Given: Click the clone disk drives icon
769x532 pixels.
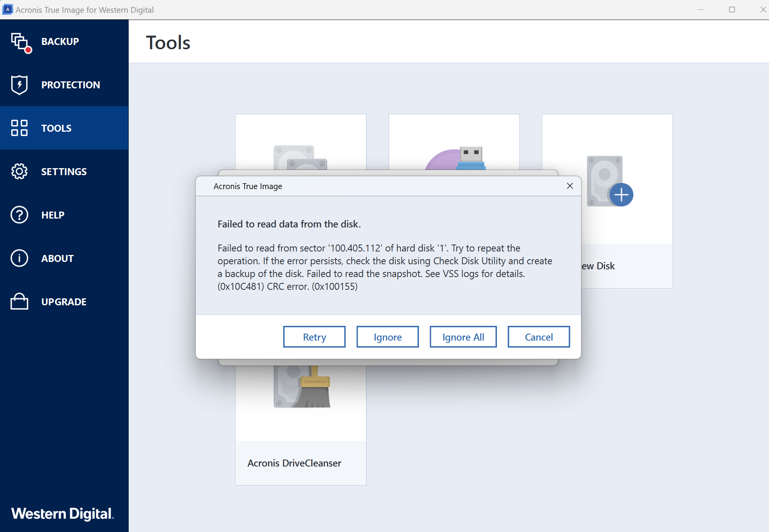Looking at the screenshot, I should click(300, 158).
